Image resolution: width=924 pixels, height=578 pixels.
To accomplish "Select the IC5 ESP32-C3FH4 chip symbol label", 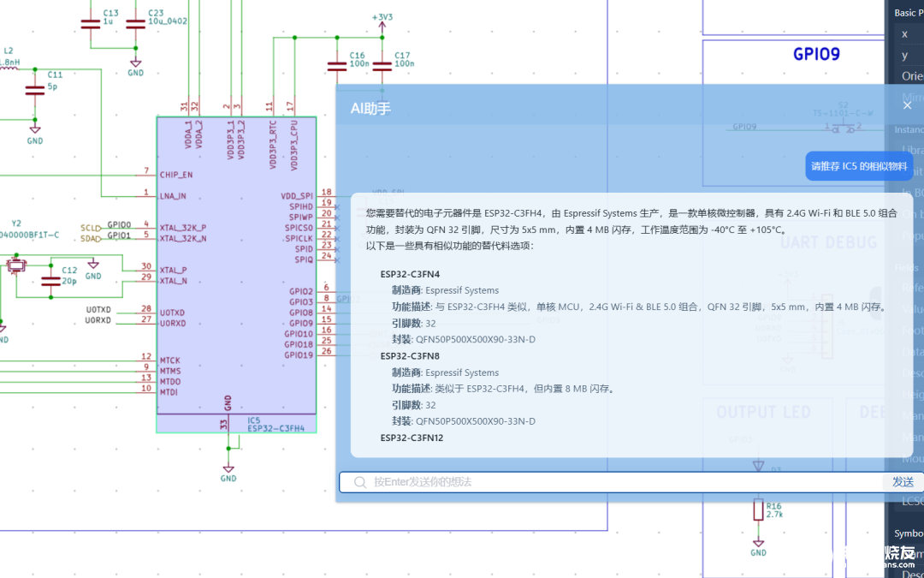I will pos(275,425).
